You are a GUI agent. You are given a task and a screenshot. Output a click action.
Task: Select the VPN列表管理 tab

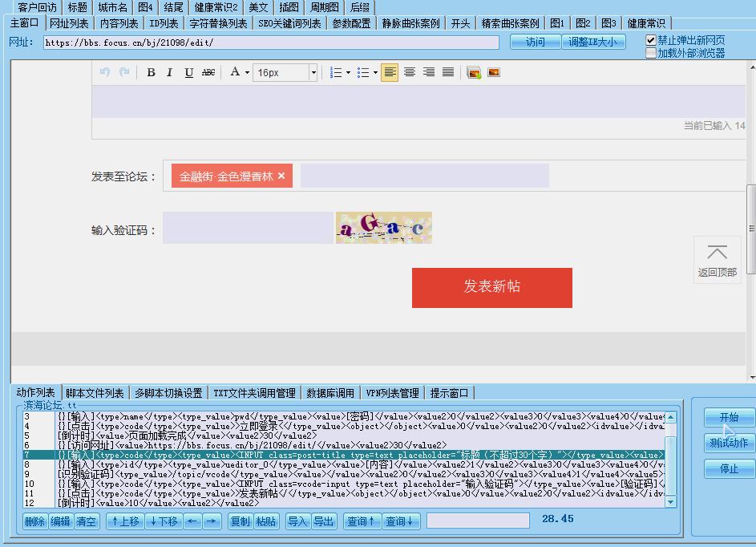coord(393,393)
